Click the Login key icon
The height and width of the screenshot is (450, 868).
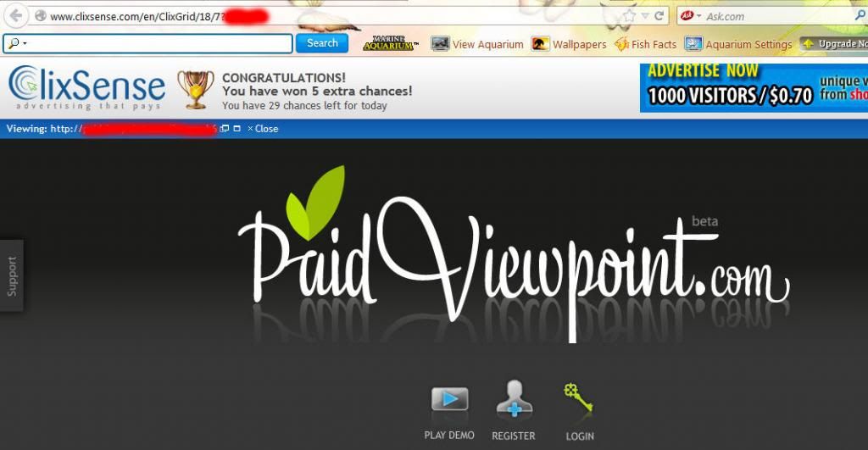coord(578,398)
